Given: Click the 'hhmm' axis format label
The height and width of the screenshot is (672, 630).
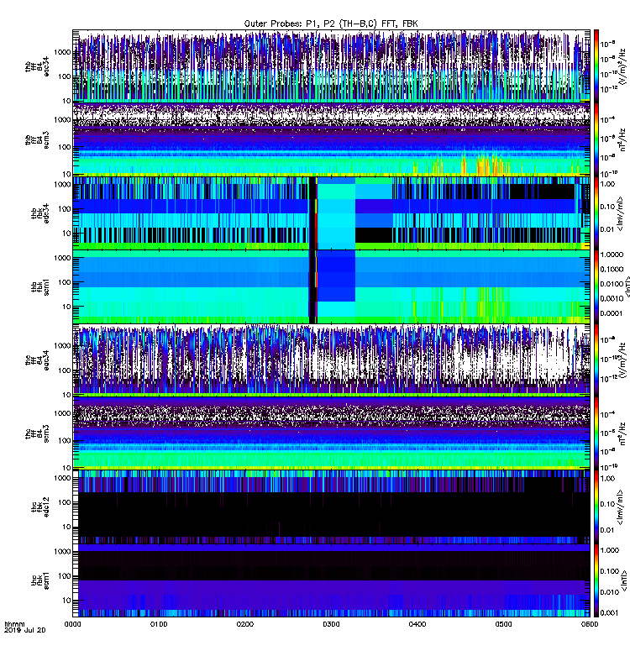Looking at the screenshot, I should point(14,624).
